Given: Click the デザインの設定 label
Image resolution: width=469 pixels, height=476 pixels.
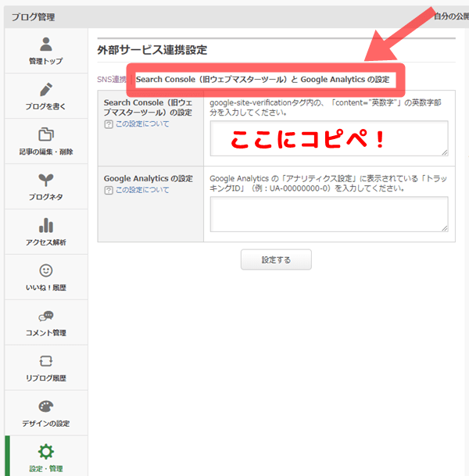Looking at the screenshot, I should (x=46, y=424).
